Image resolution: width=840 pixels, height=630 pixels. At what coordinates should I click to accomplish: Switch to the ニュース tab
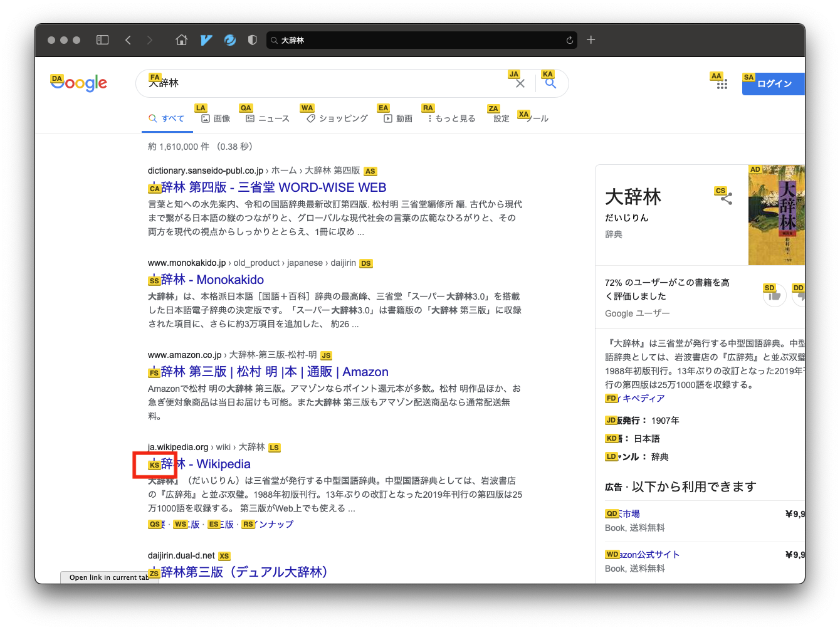[268, 118]
